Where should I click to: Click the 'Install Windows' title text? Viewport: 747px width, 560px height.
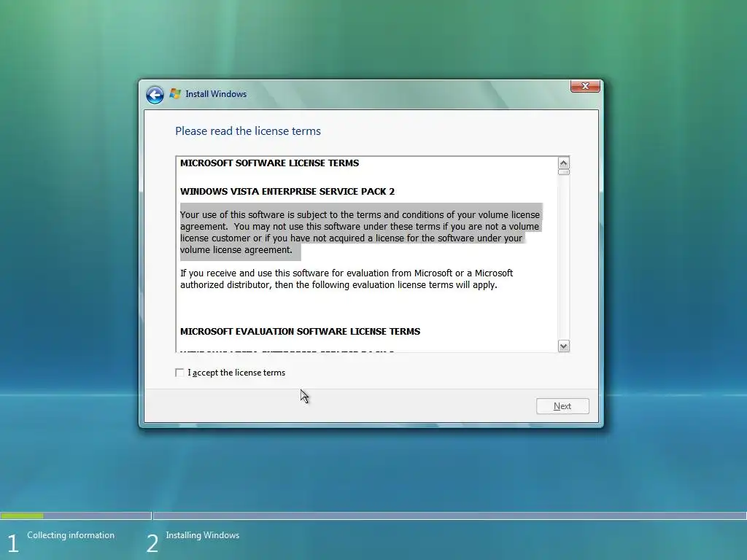pos(216,94)
